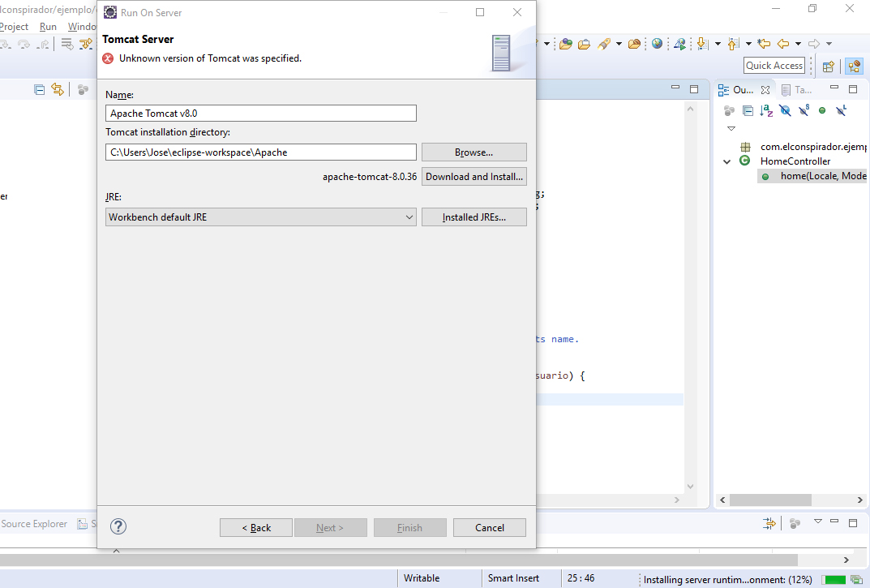The width and height of the screenshot is (870, 588).
Task: Click the Name field with Apache Tomcat v8.0
Action: [x=261, y=114]
